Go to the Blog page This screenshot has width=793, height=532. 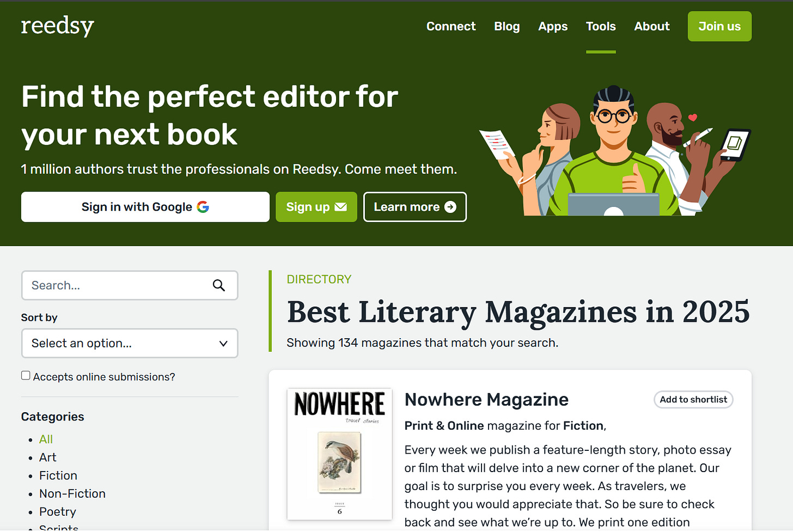pos(507,26)
